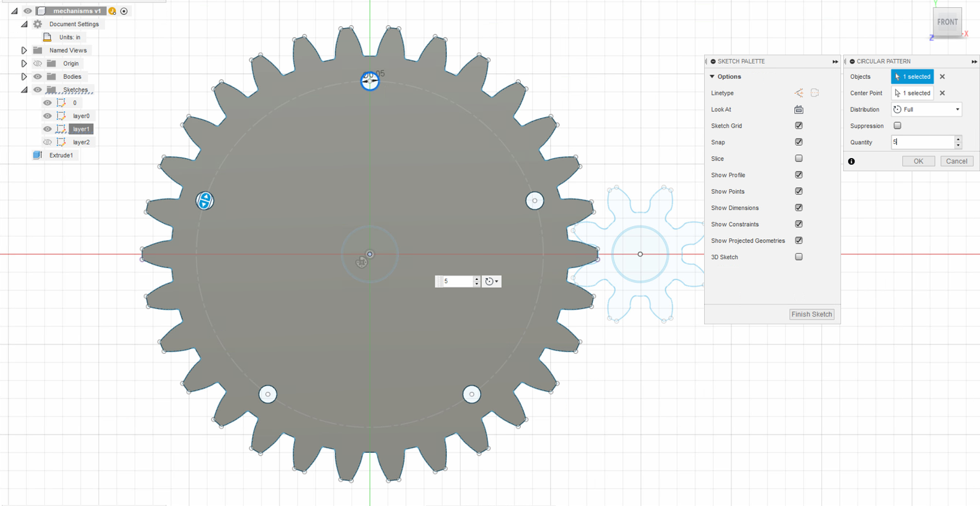Click the FRONT face of view cube
Viewport: 980px width, 506px height.
point(947,22)
